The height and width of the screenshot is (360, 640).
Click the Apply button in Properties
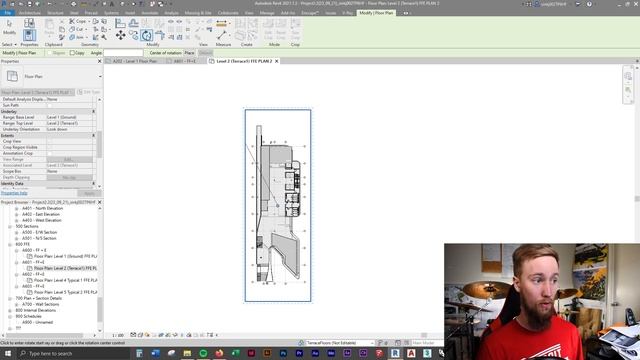(x=89, y=193)
